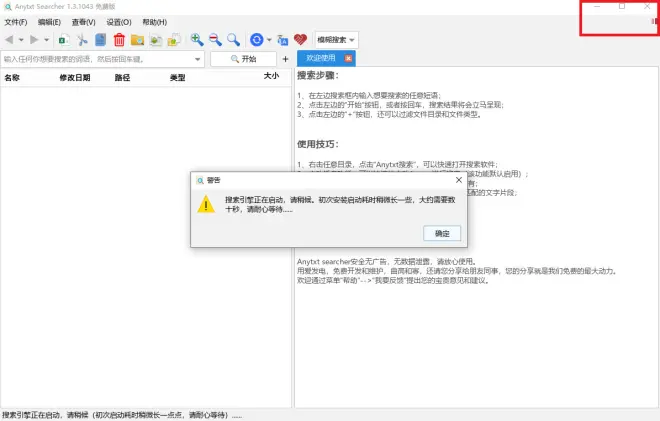Click the red trash delete icon

[119, 40]
